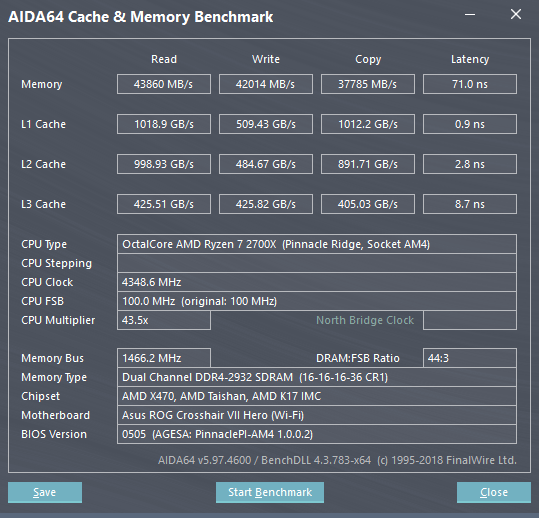The width and height of the screenshot is (539, 518).
Task: Select L3 Cache Copy 405.03 GB/s cell
Action: click(368, 204)
